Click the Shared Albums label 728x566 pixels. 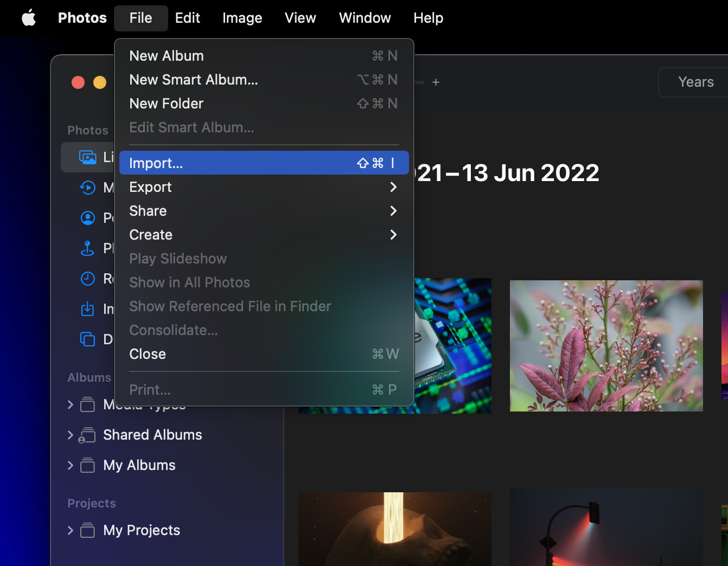click(x=152, y=435)
